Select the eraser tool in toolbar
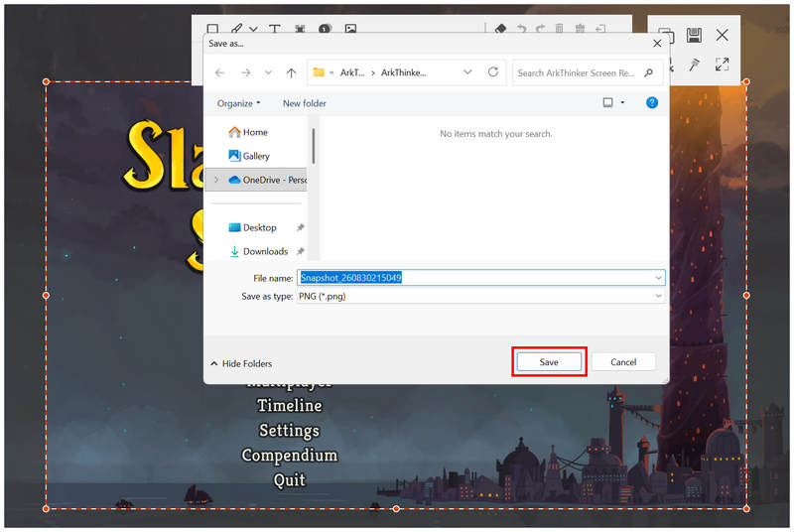The image size is (794, 532). pos(500,29)
